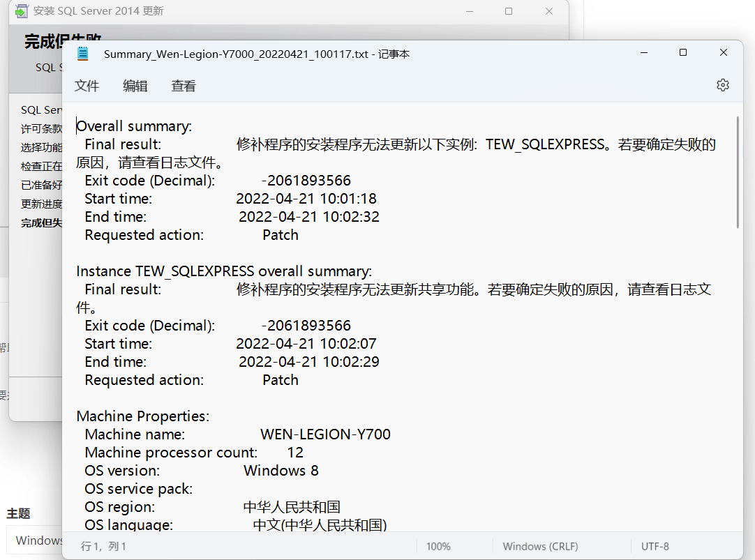Open Notepad settings gear icon
Image resolution: width=755 pixels, height=560 pixels.
(x=723, y=85)
